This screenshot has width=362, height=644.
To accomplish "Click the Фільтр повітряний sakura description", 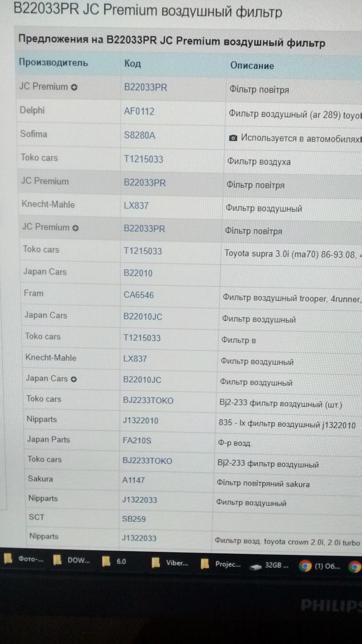I will click(263, 484).
